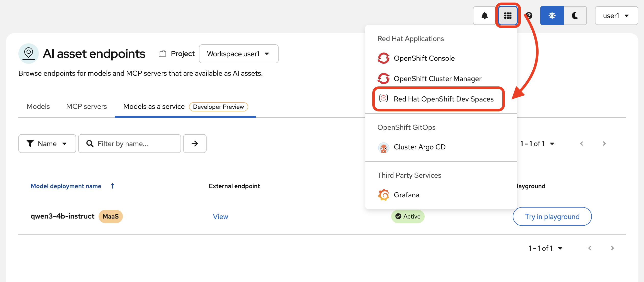
Task: Open OpenShift Cluster Manager from launcher
Action: click(441, 79)
